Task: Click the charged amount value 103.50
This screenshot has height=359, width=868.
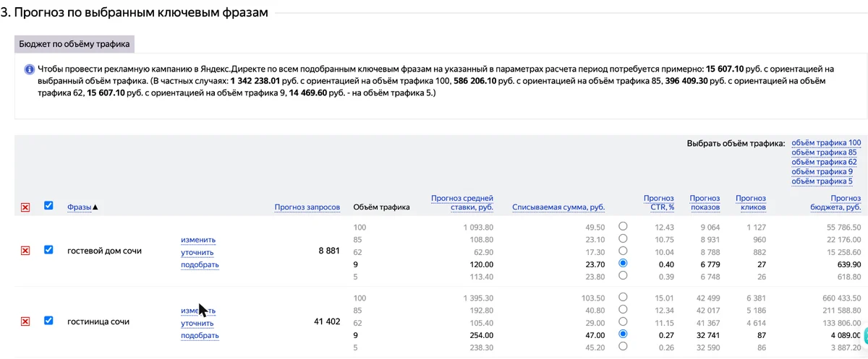Action: click(593, 298)
